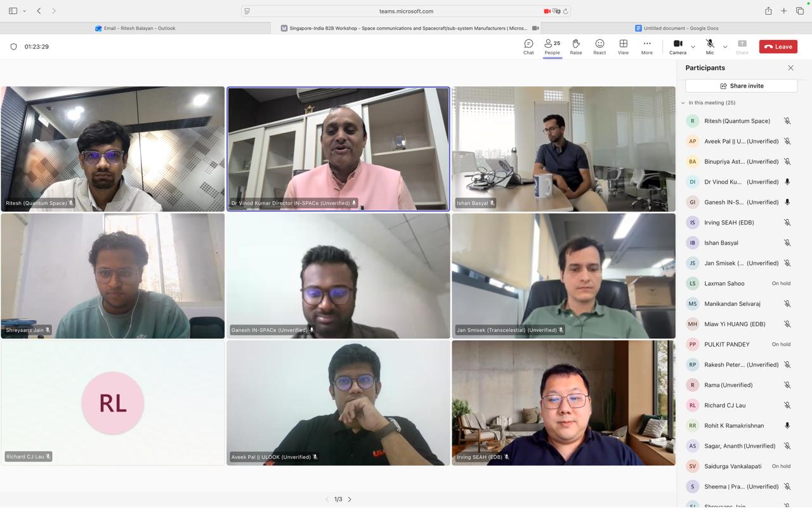Open the Chat panel
812x508 pixels.
[528, 46]
